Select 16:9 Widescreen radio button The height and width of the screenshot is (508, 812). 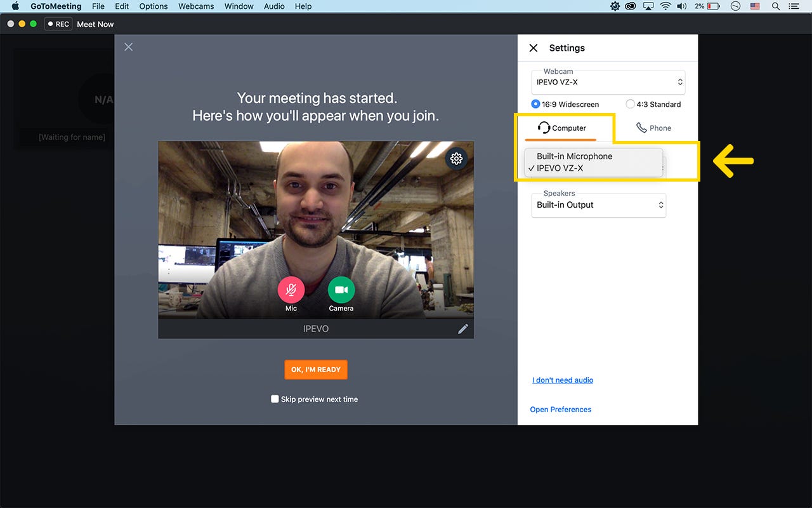[x=535, y=104]
